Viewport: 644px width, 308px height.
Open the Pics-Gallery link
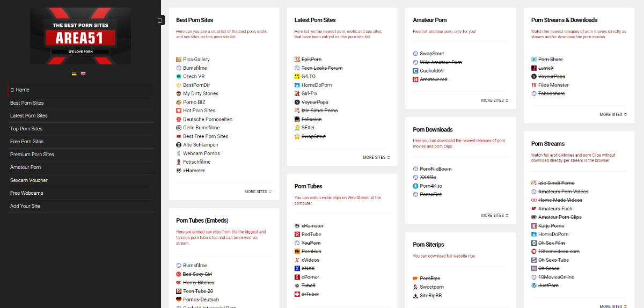196,60
